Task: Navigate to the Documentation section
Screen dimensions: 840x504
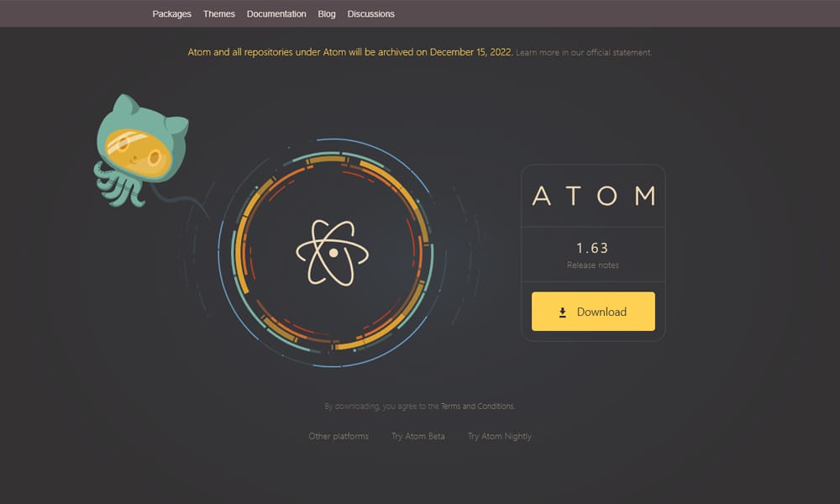Action: tap(276, 13)
